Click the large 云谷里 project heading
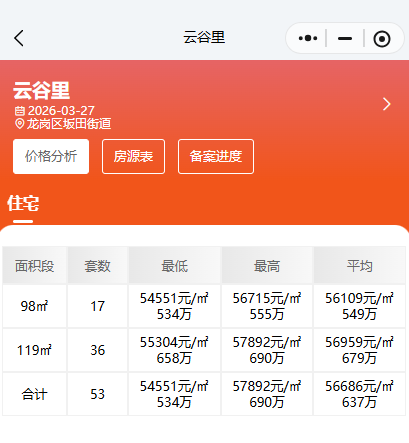The image size is (409, 443). click(41, 90)
